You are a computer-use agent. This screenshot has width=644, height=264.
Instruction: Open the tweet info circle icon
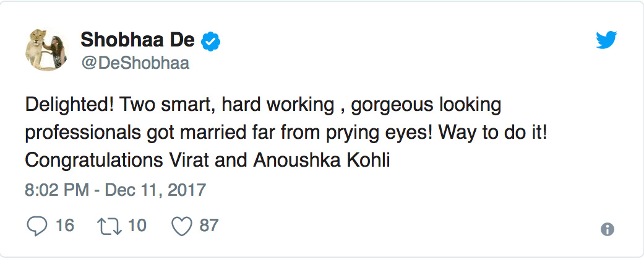[608, 229]
